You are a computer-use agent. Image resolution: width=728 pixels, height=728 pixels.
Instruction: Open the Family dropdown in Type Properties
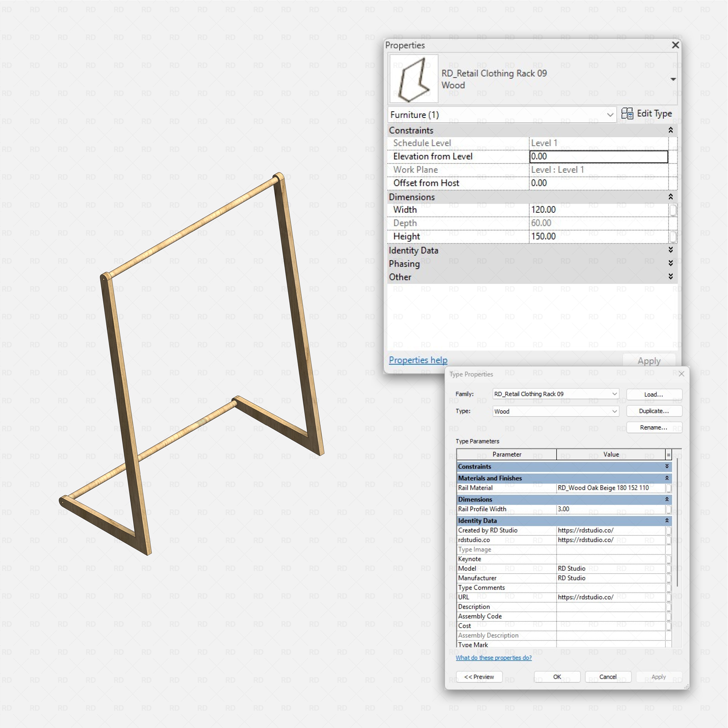(x=556, y=394)
